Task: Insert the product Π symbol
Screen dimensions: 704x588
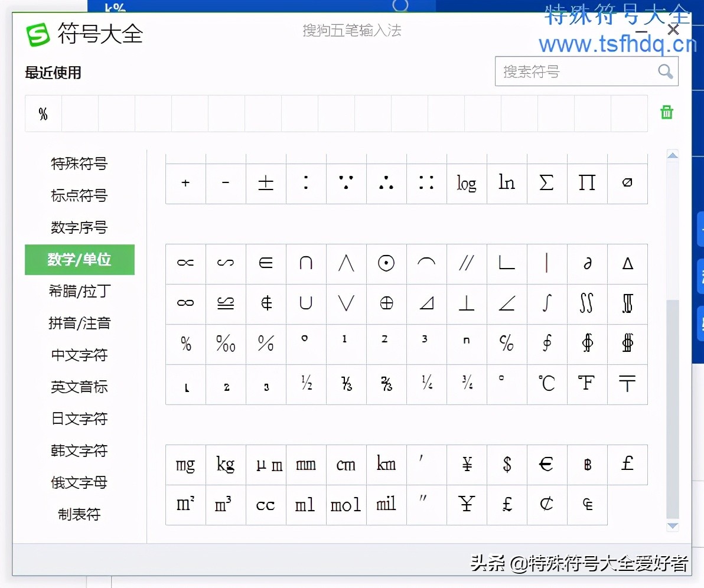Action: (587, 183)
